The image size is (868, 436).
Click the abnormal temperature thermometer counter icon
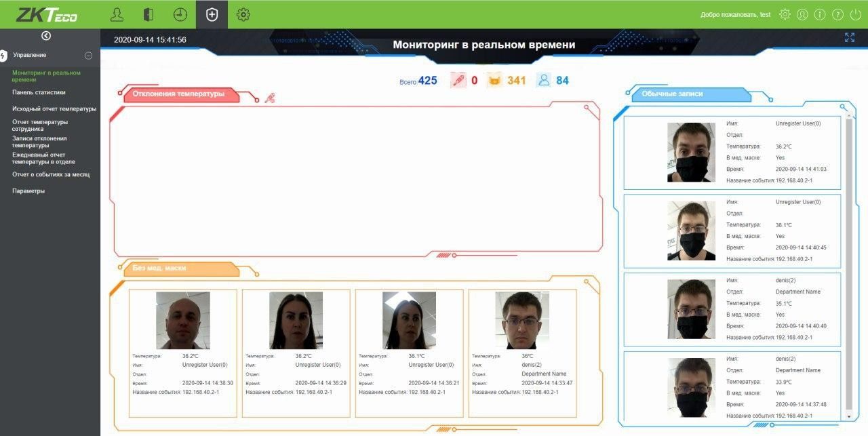coord(458,81)
